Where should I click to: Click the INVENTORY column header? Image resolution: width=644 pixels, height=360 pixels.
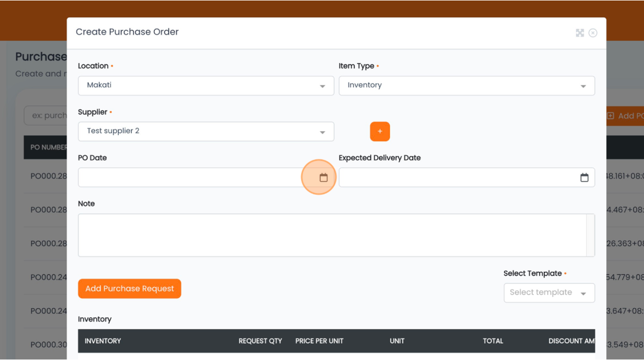click(x=103, y=341)
